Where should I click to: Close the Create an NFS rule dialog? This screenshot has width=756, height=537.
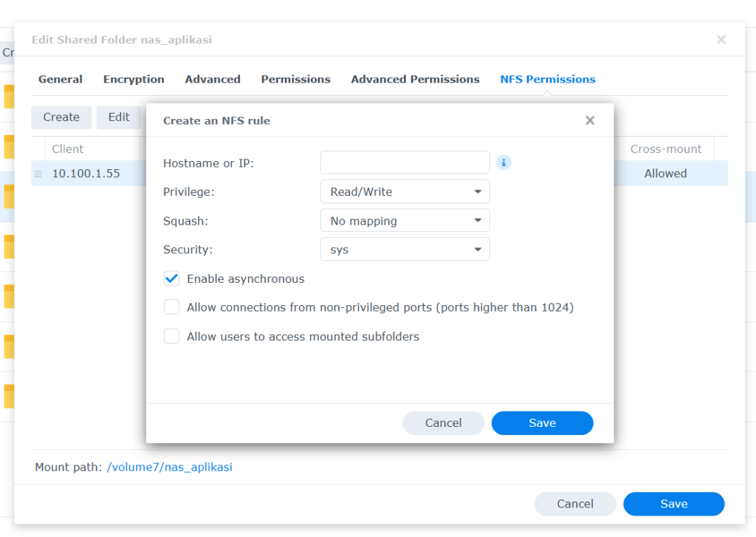click(x=590, y=120)
